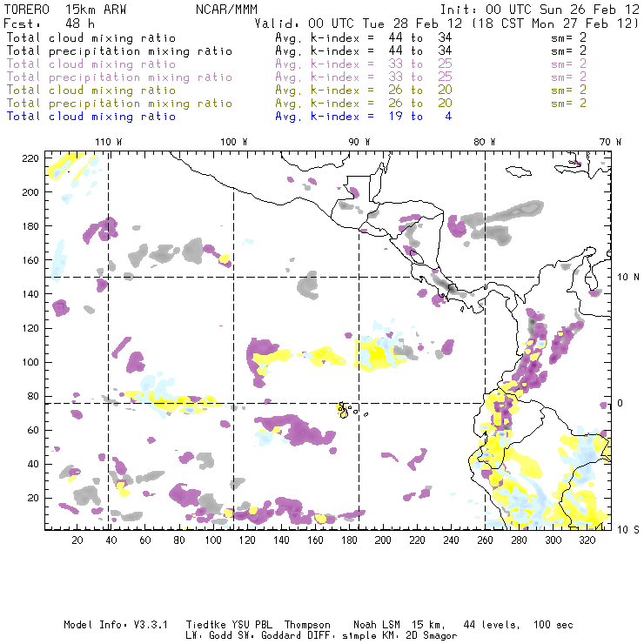Click "200" on the bottom horizontal axis
This screenshot has width=644, height=644.
(383, 540)
